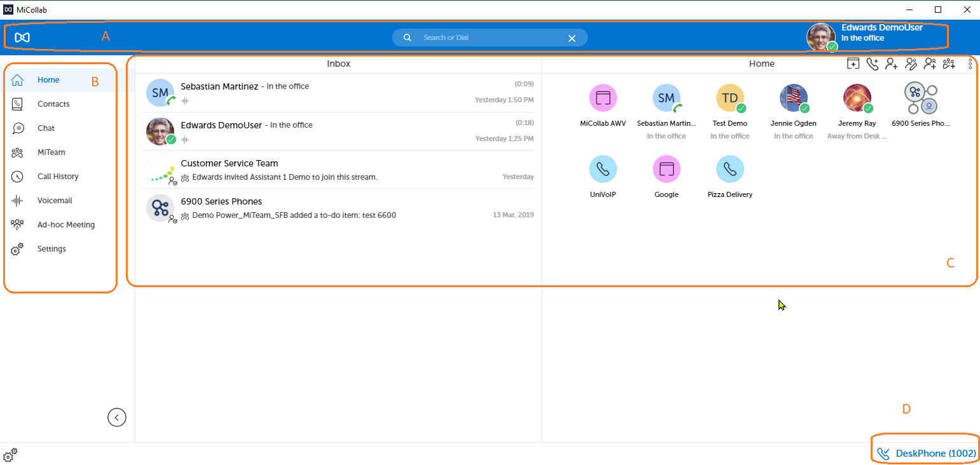This screenshot has height=465, width=980.
Task: Open Customer Service Team inbox conversation
Action: [339, 170]
